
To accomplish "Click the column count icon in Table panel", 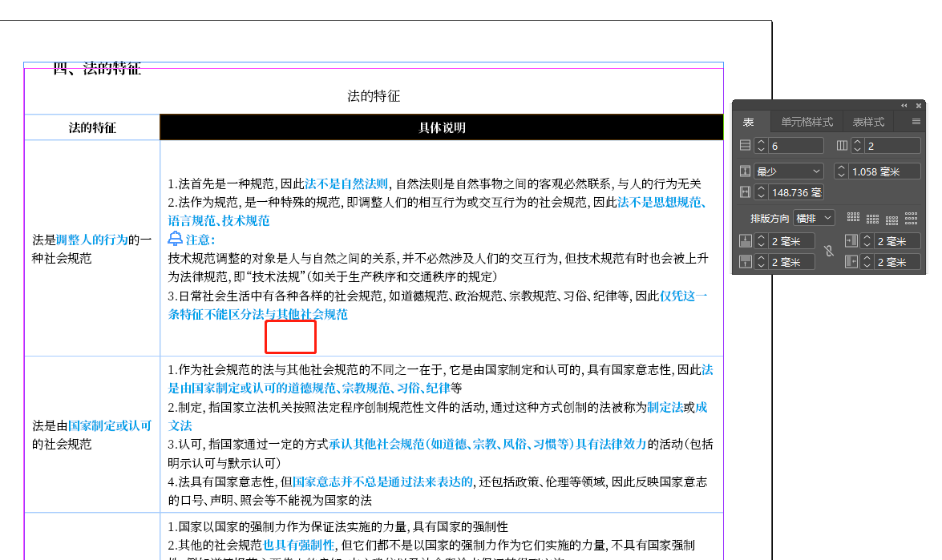I will click(842, 145).
